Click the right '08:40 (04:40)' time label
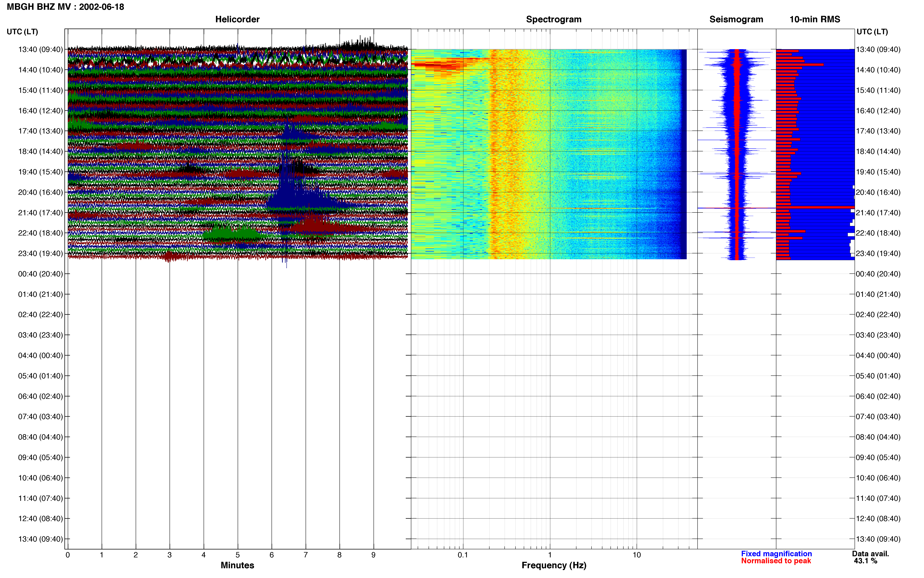The width and height of the screenshot is (924, 578). 878,437
